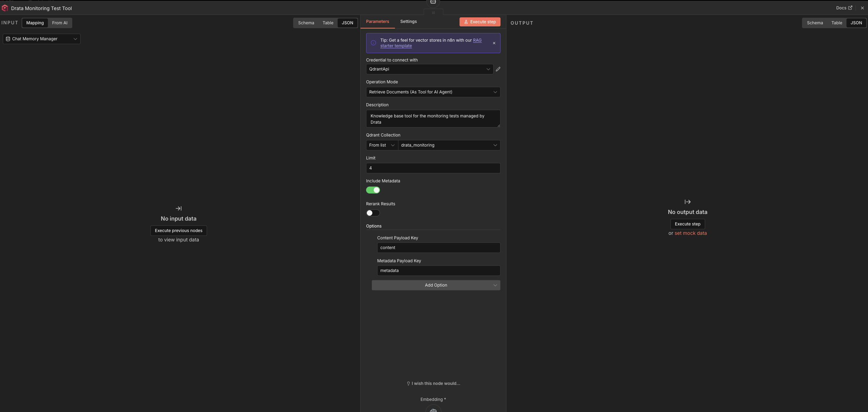Open Docs external link icon
The width and height of the screenshot is (868, 412).
[850, 8]
